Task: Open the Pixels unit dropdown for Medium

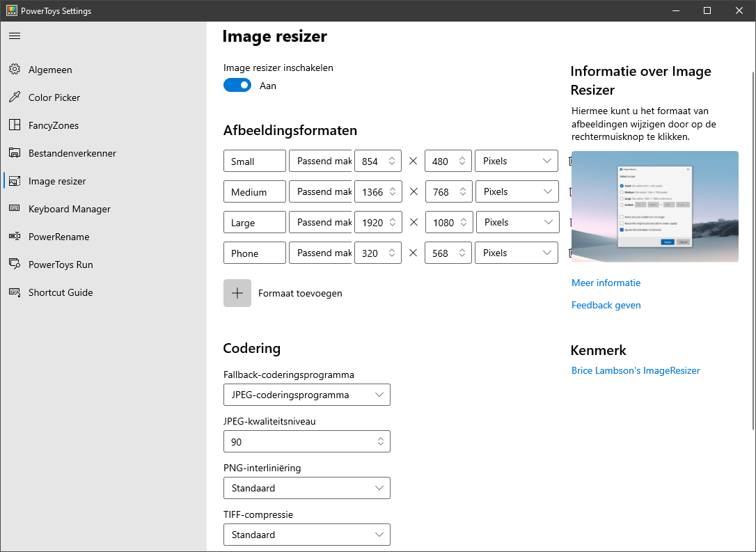Action: pos(517,192)
